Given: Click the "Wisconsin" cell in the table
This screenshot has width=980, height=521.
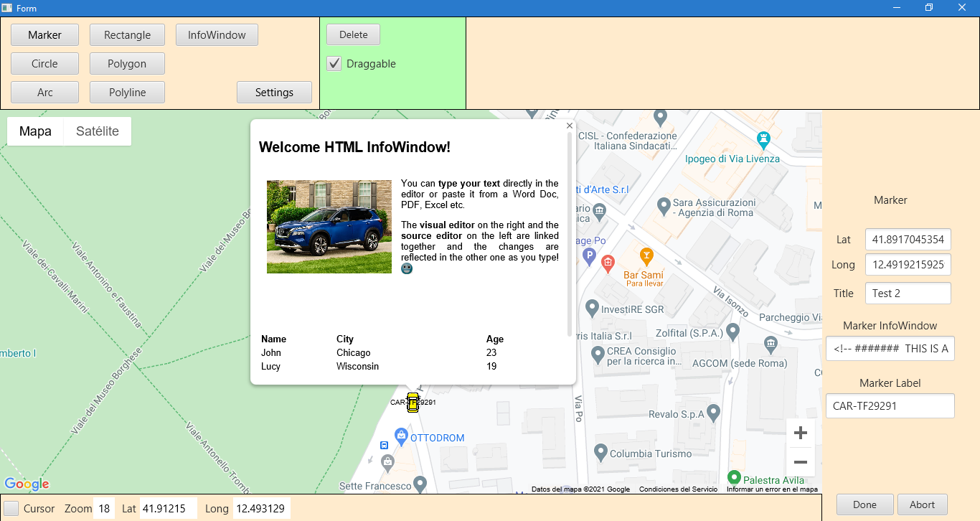Looking at the screenshot, I should [357, 366].
